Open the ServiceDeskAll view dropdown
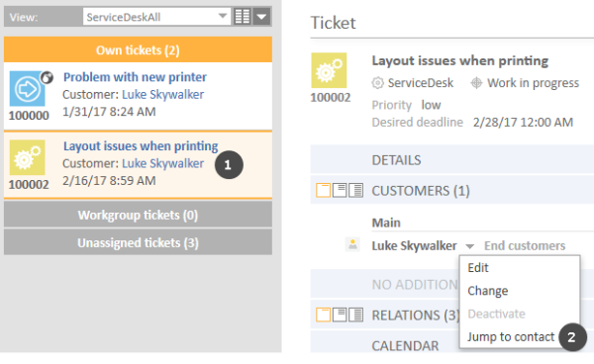This screenshot has width=594, height=364. pyautogui.click(x=156, y=17)
